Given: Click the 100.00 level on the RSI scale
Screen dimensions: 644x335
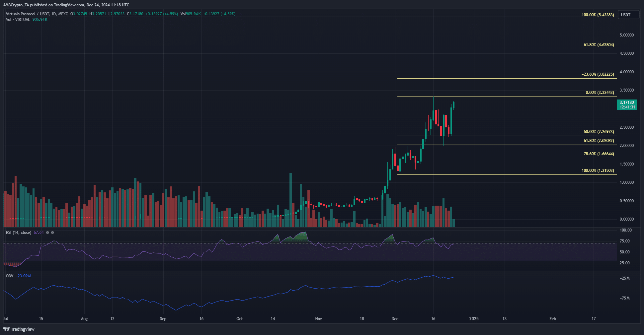Looking at the screenshot, I should pyautogui.click(x=626, y=230).
